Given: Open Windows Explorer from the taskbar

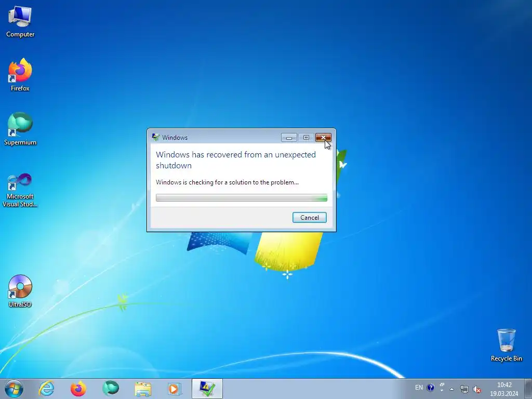Looking at the screenshot, I should 143,389.
